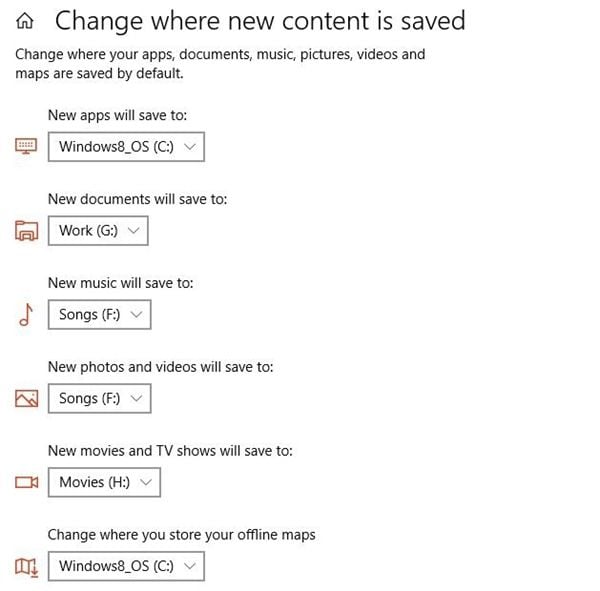Viewport: 600px width, 591px height.
Task: Click the video camera icon for movies
Action: point(26,483)
